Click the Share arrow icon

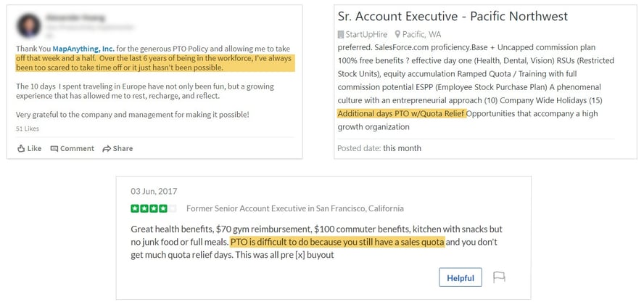[x=107, y=148]
